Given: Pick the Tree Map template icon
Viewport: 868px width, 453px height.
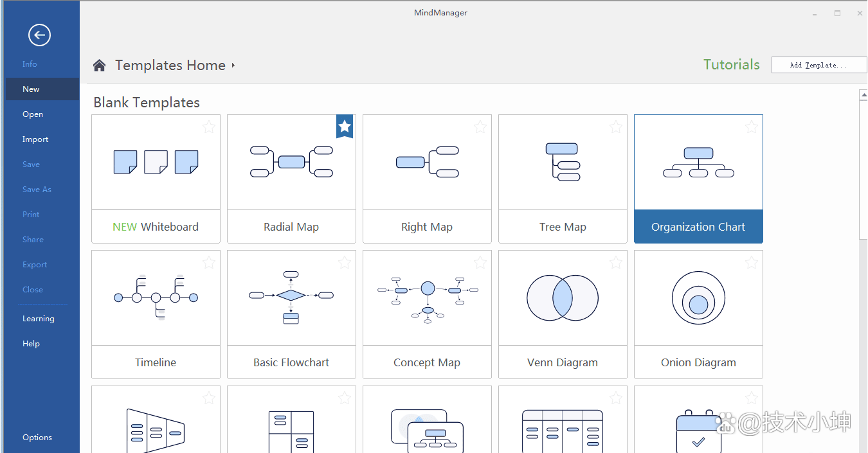Looking at the screenshot, I should pyautogui.click(x=563, y=161).
